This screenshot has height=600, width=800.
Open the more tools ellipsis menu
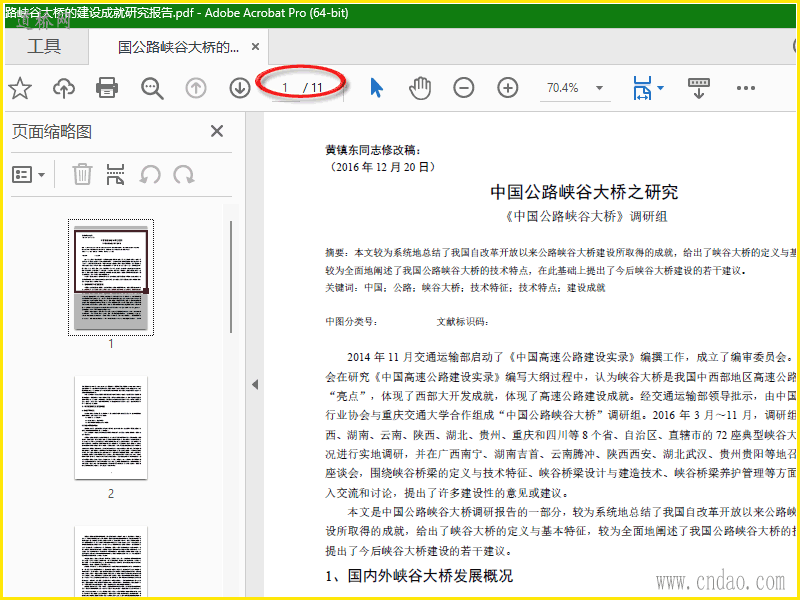tap(745, 88)
